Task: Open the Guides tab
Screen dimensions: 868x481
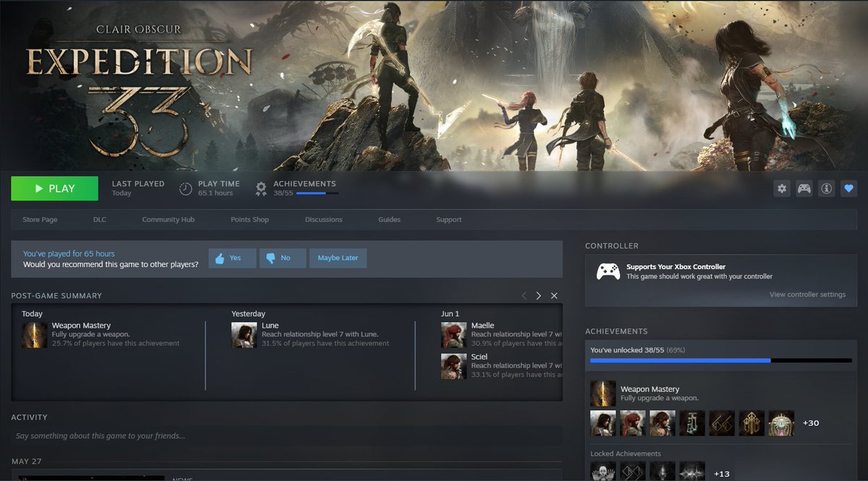Action: point(389,219)
